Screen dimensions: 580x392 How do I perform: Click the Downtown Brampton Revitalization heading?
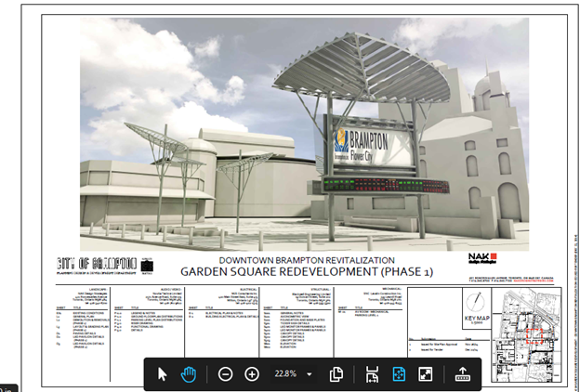click(x=305, y=259)
